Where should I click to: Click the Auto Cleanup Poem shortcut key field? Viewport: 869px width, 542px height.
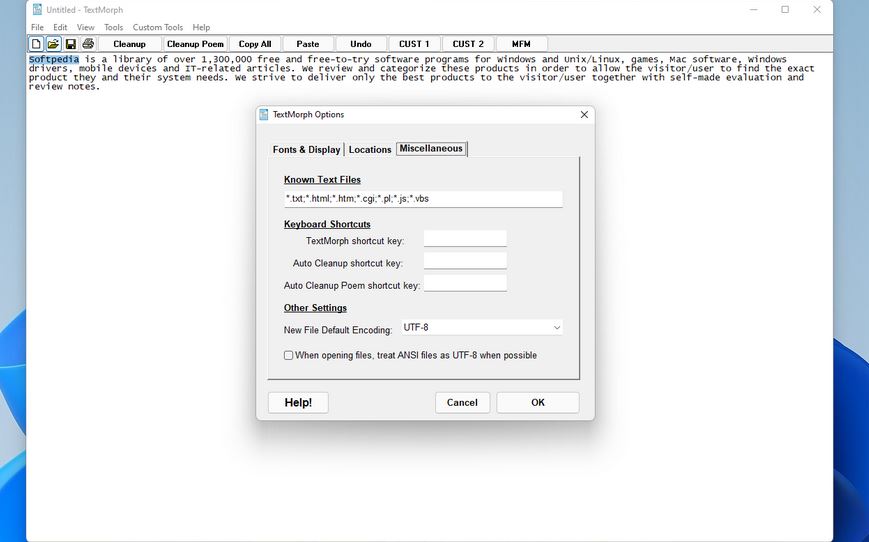(x=465, y=283)
